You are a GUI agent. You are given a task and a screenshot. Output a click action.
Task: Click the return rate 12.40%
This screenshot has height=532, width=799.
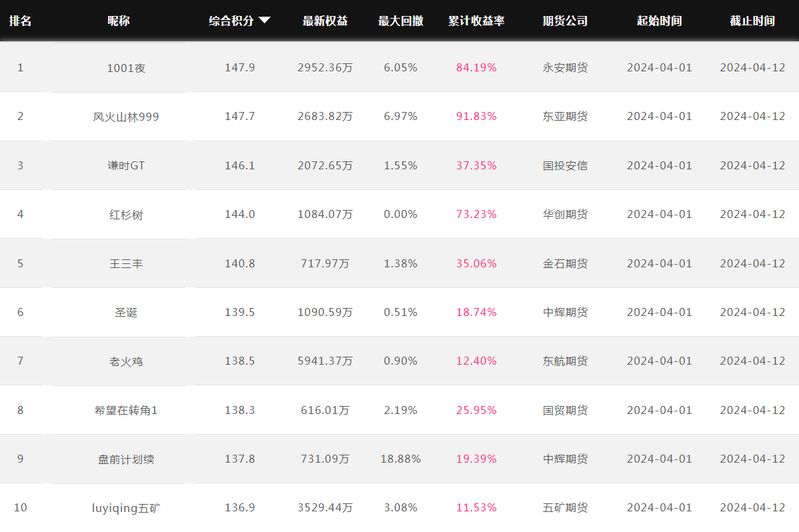476,361
